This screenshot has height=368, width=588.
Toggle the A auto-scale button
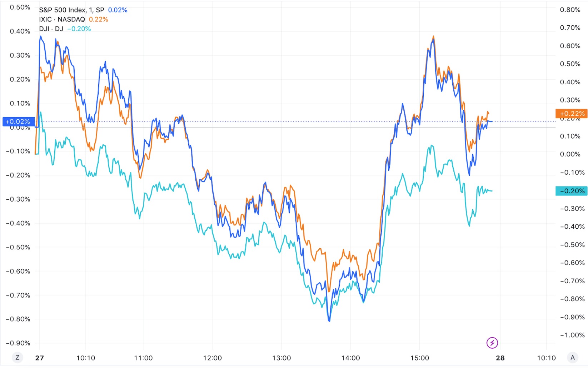point(573,357)
